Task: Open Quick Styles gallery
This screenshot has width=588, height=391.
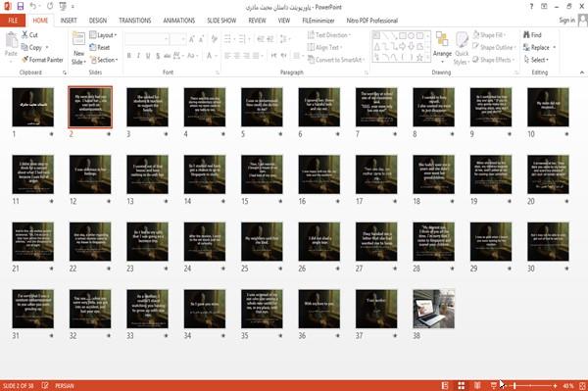Action: (462, 48)
